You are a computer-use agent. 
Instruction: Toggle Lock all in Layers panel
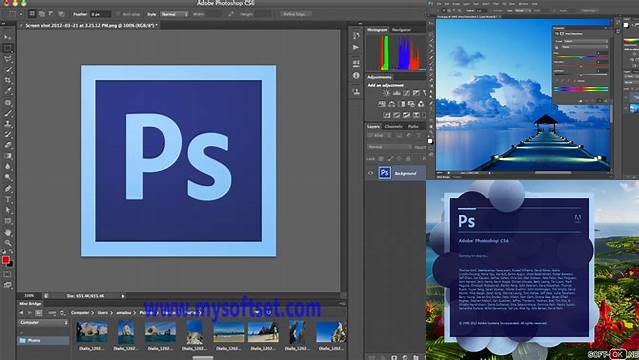pyautogui.click(x=408, y=159)
